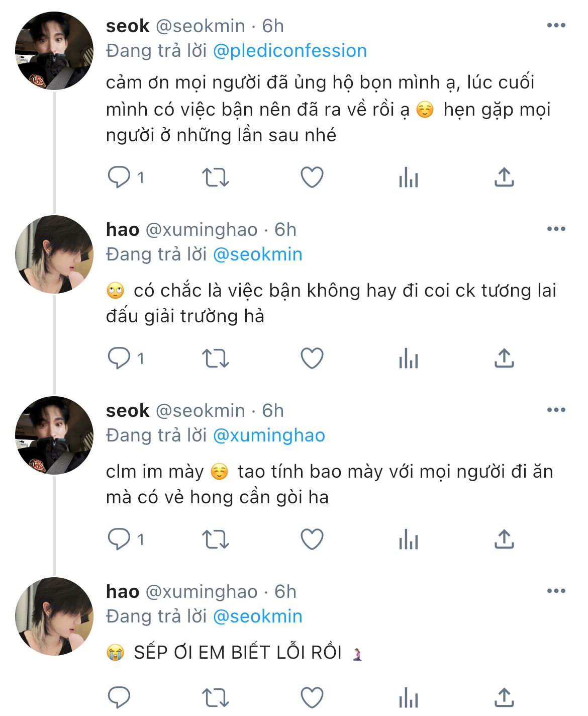This screenshot has height=716, width=588.
Task: Like hao's tweet about 'việc bận'
Action: [x=312, y=359]
